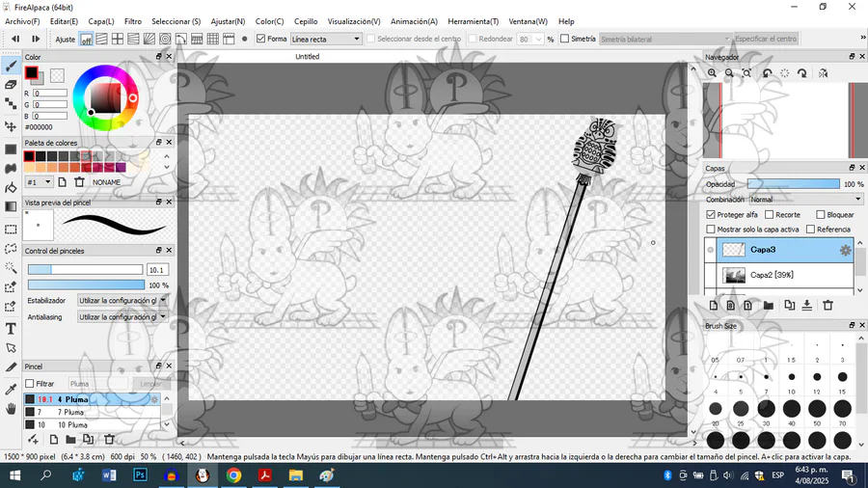The width and height of the screenshot is (868, 488).
Task: Open the Capa(L) menu
Action: click(x=101, y=21)
